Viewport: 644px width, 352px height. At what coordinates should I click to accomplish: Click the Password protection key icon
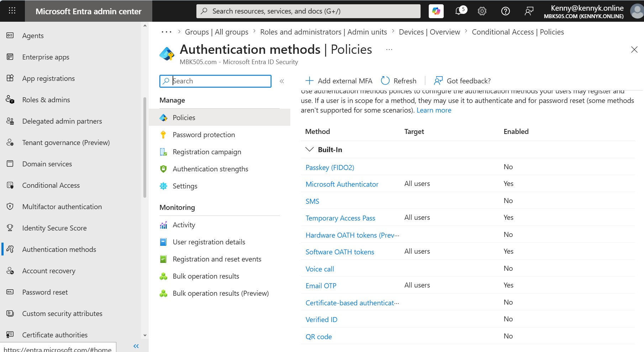[x=163, y=135]
